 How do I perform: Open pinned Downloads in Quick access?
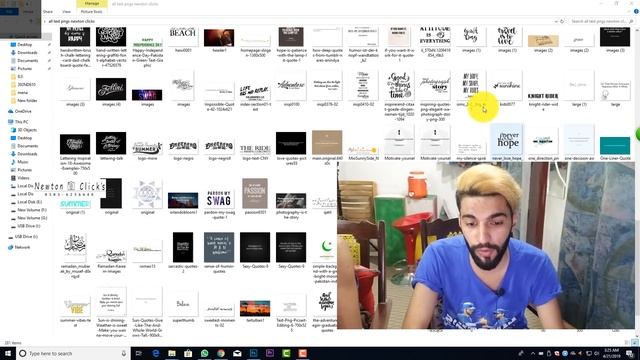click(27, 53)
